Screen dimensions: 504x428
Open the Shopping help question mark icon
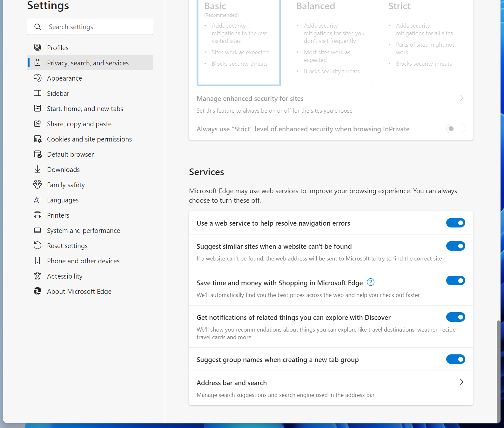point(371,282)
